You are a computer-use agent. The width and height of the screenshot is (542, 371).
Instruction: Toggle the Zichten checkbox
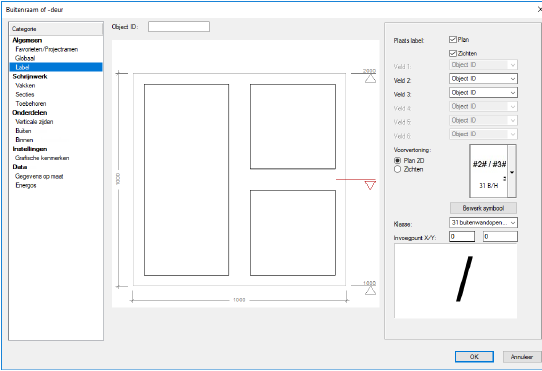coord(453,53)
